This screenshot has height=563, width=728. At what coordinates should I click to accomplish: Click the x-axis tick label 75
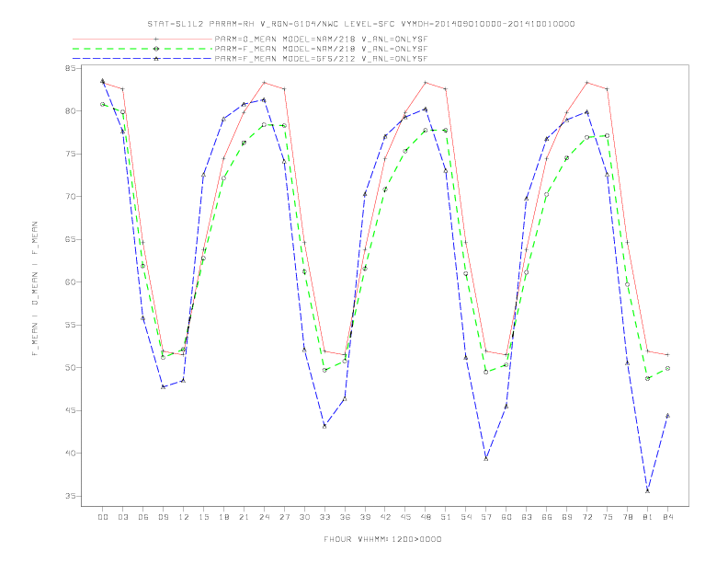click(x=608, y=517)
